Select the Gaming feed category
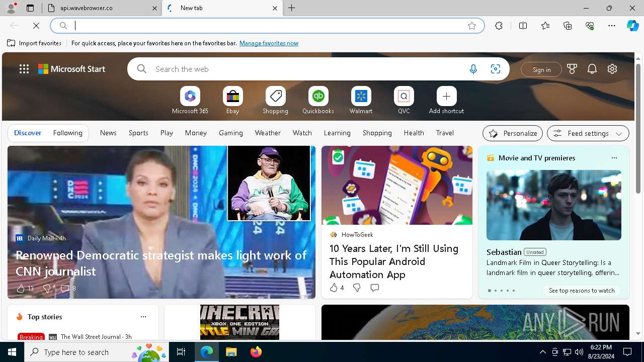The width and height of the screenshot is (644, 362). click(231, 133)
